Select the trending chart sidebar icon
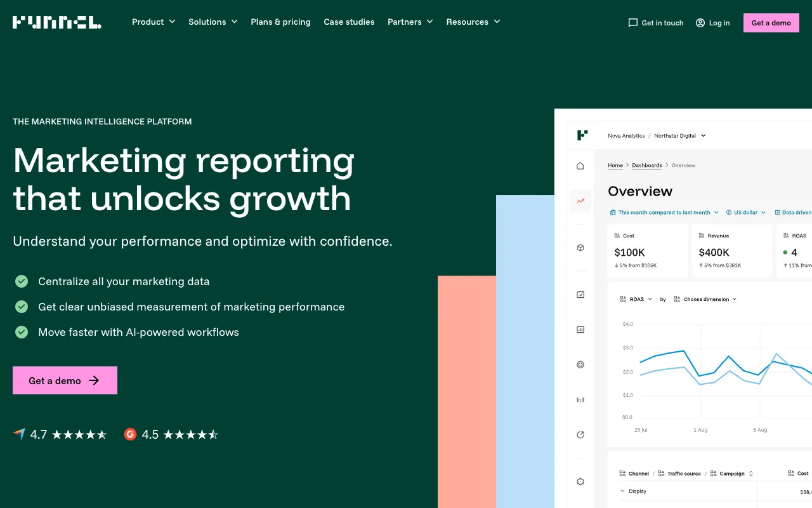 580,201
